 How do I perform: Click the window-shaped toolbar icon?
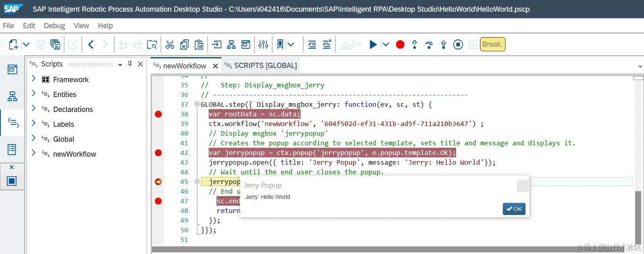246,44
